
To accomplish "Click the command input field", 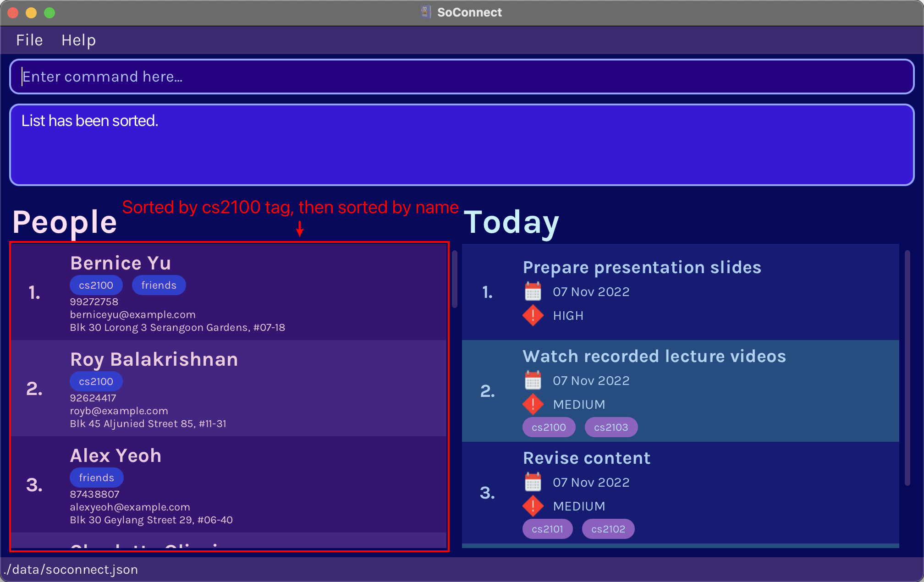I will 462,77.
